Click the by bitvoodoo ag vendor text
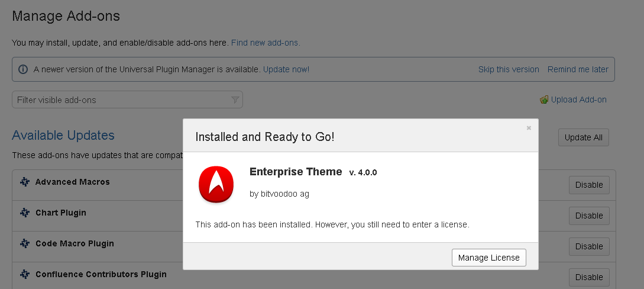 click(x=279, y=194)
